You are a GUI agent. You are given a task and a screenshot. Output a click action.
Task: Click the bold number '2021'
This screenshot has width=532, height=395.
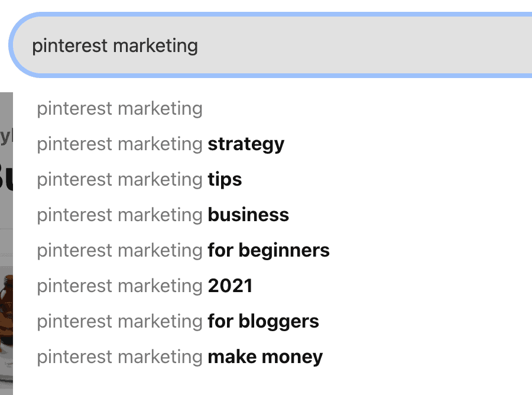click(231, 286)
